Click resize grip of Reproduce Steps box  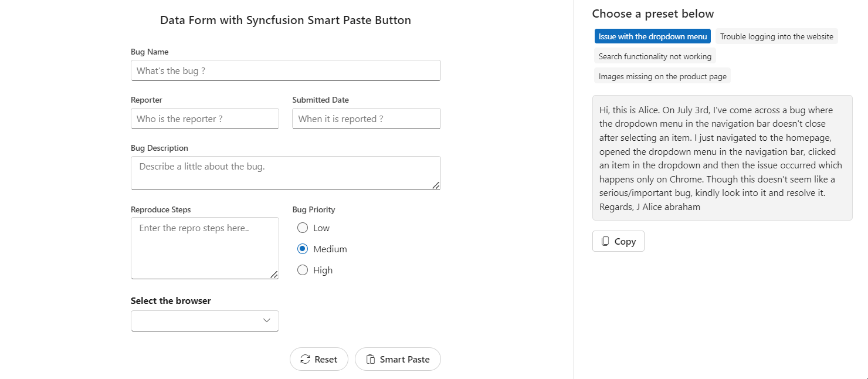(274, 274)
